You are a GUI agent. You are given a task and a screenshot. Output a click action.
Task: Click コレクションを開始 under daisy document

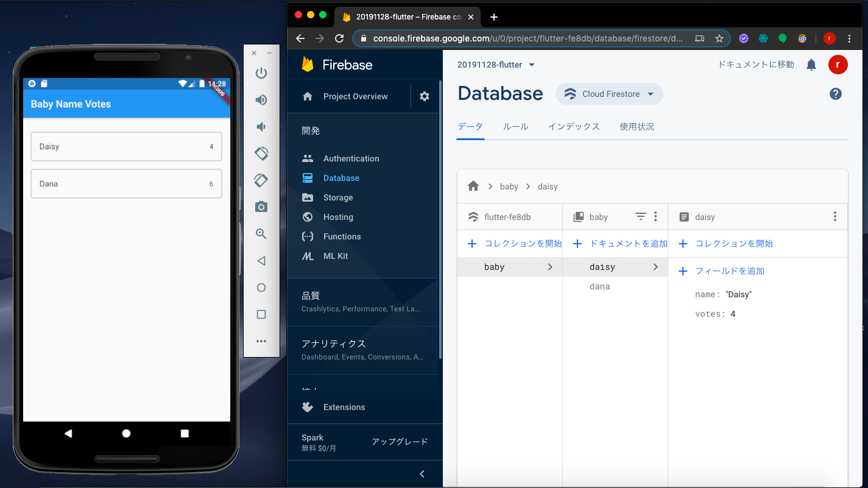725,244
